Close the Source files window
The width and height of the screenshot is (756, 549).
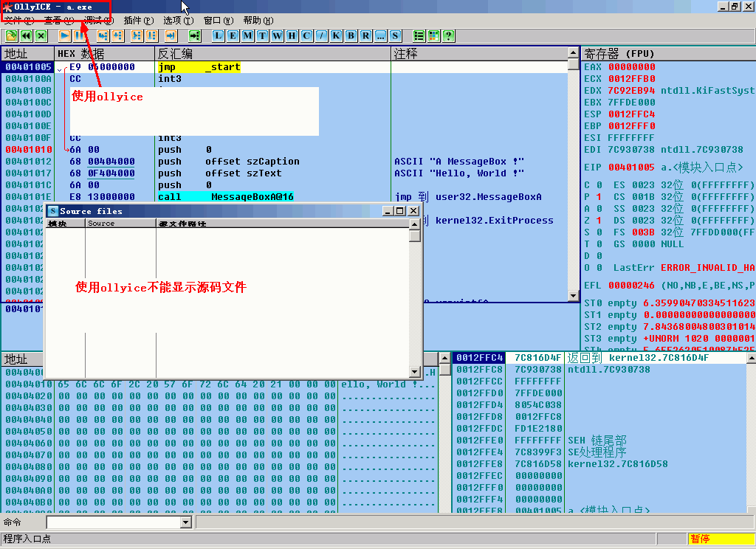tap(413, 210)
